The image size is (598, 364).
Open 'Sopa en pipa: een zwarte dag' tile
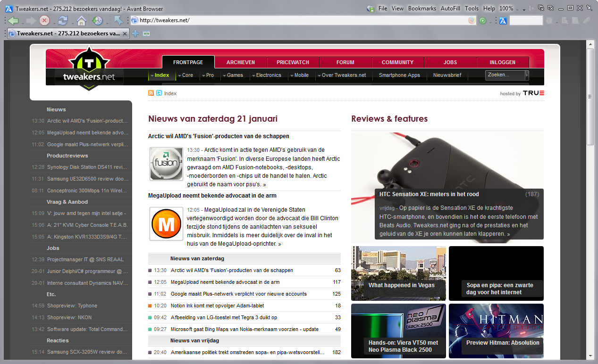tap(496, 273)
